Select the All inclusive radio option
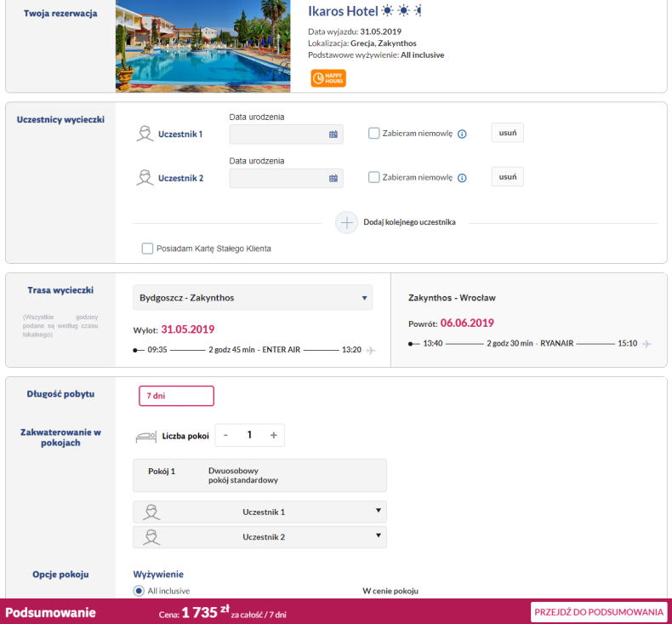This screenshot has height=624, width=672. pos(139,591)
